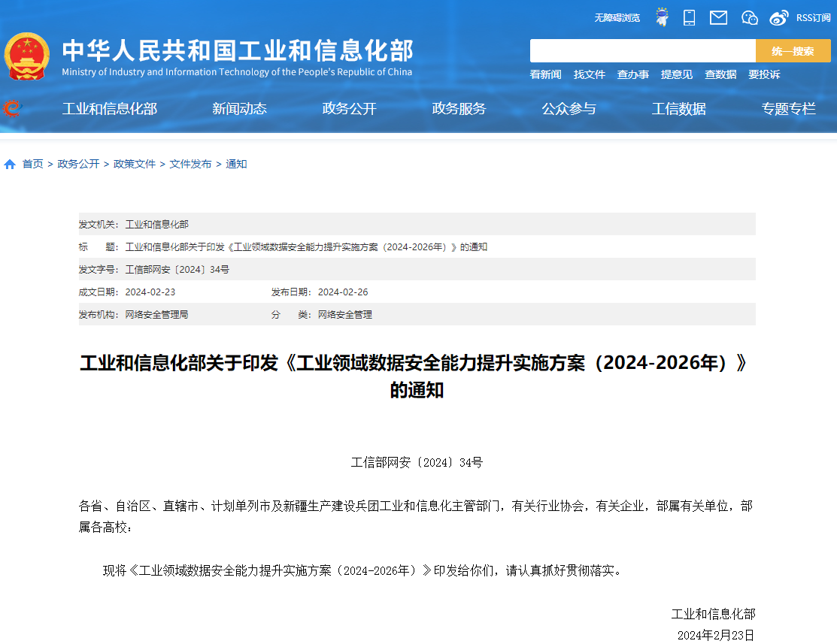Click the national emblem logo
837x644 pixels.
(26, 56)
